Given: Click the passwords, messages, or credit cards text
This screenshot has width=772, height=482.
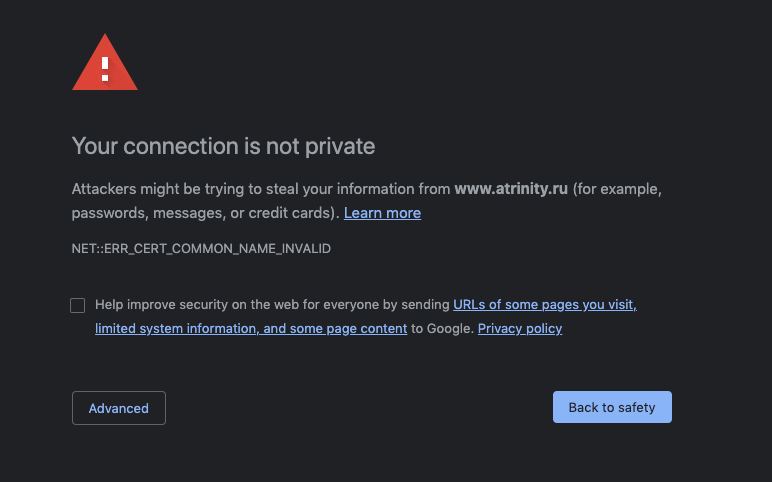Looking at the screenshot, I should (205, 213).
